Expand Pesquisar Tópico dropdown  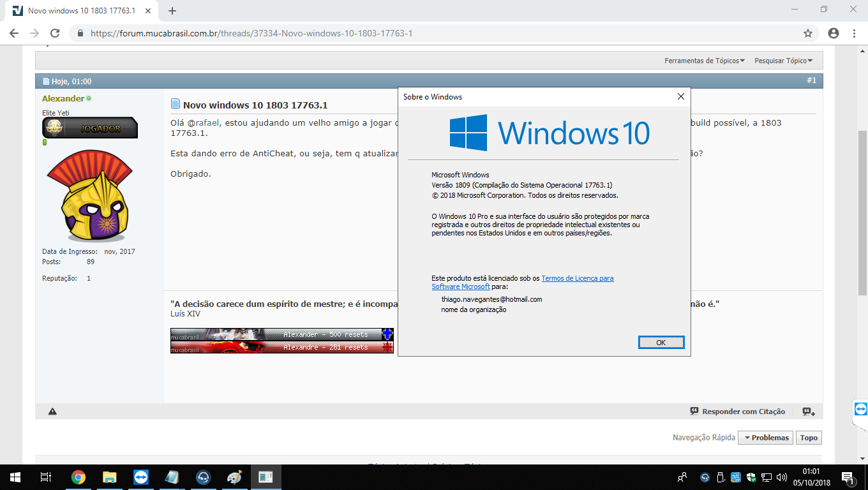click(x=783, y=61)
